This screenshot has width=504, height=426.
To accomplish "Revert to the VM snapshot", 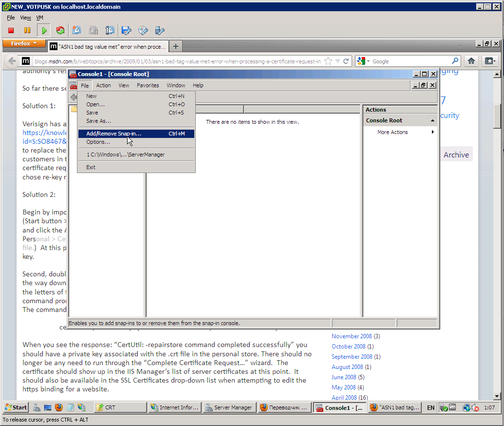I will tap(93, 31).
